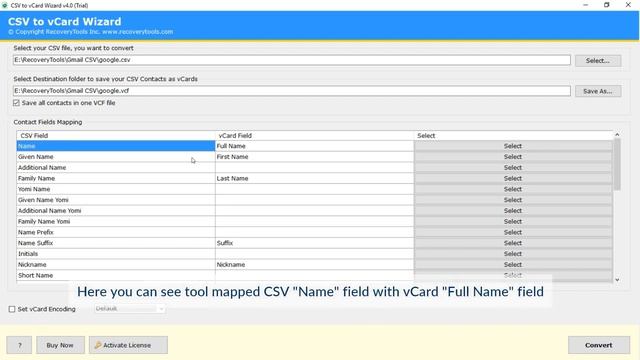
Task: Click the Convert button
Action: click(x=599, y=345)
